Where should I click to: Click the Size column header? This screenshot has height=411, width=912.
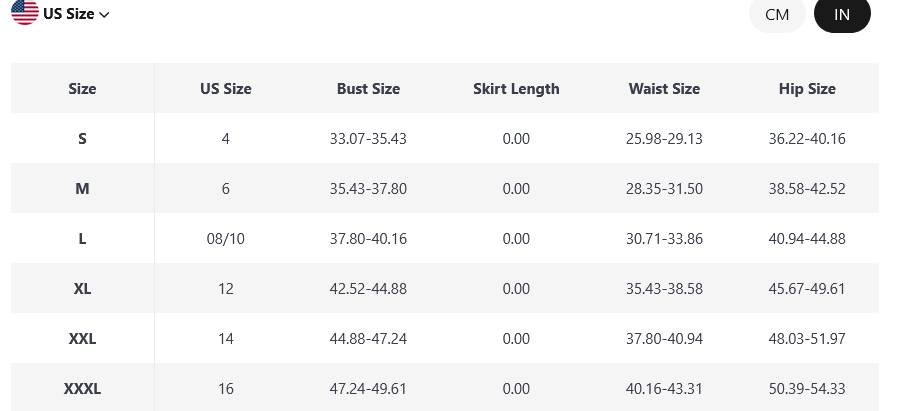(82, 89)
